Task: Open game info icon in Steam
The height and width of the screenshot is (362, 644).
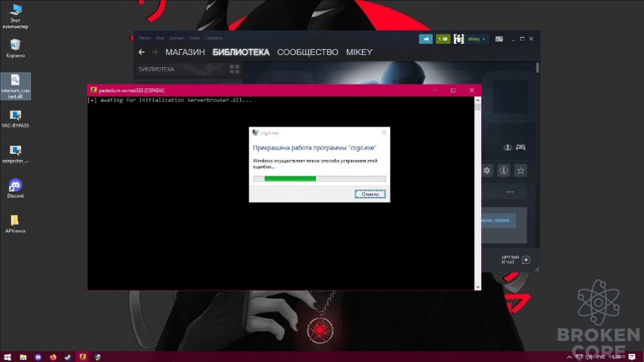Action: coord(504,170)
